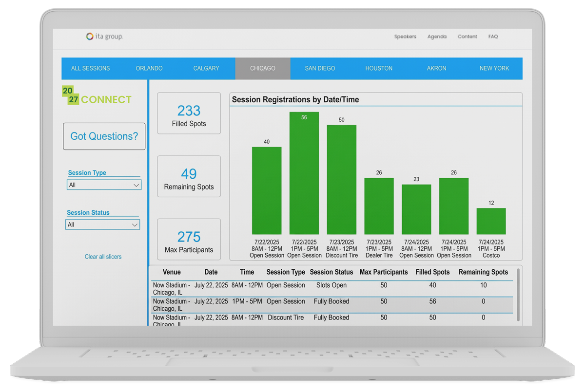
Task: Switch to the Houston tab
Action: click(379, 69)
